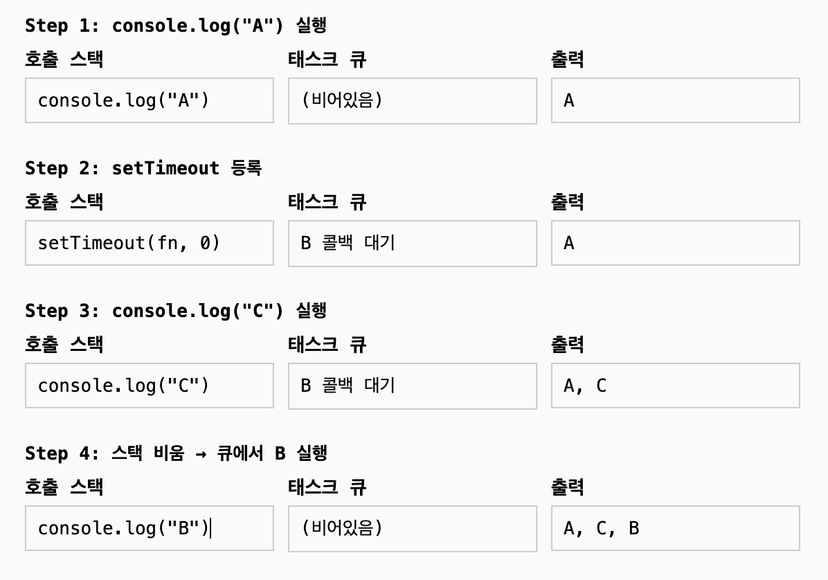Click the 태스크 큐 label under Step 4
828x580 pixels.
[327, 487]
